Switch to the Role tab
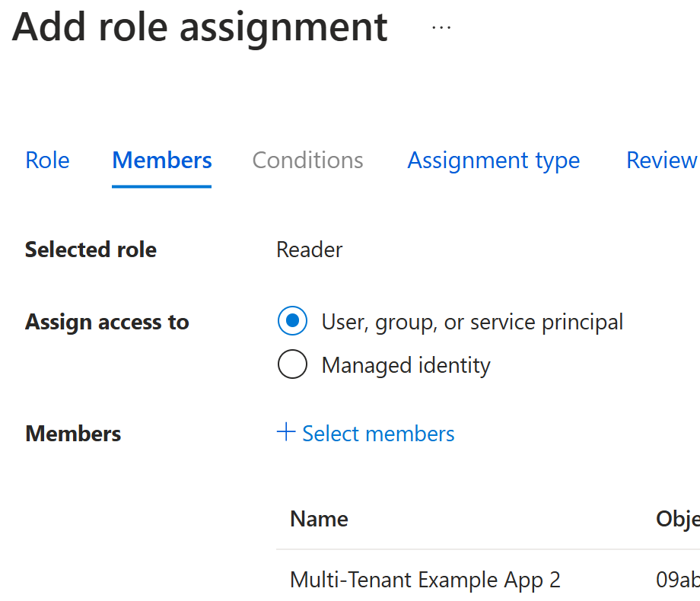Viewport: 700px width, 601px height. [x=47, y=161]
